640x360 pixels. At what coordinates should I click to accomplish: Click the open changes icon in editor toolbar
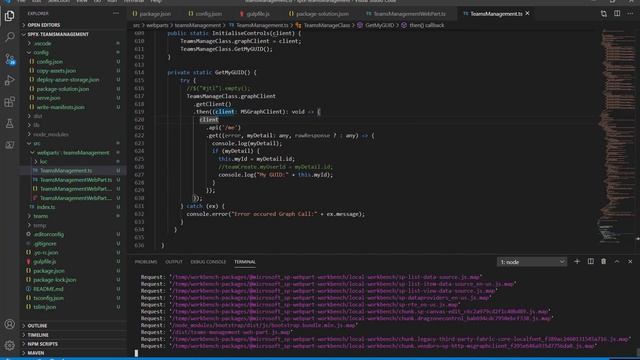click(603, 13)
